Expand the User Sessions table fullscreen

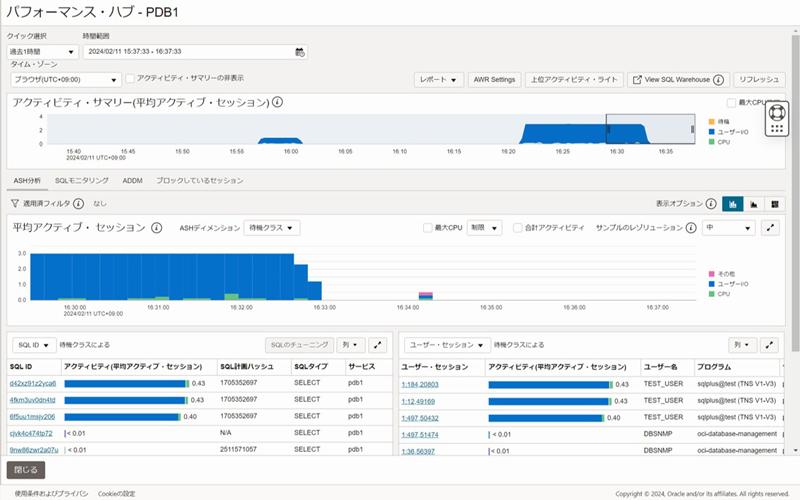(x=769, y=345)
